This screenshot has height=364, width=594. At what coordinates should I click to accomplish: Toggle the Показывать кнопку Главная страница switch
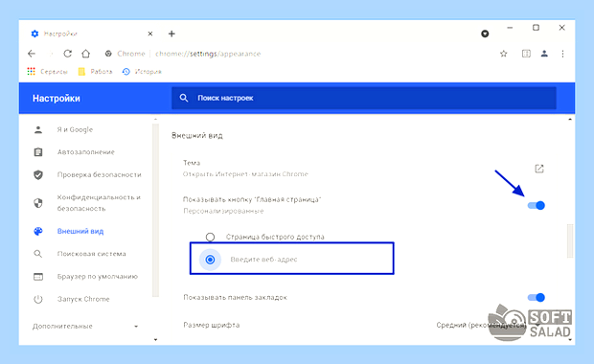tap(537, 205)
